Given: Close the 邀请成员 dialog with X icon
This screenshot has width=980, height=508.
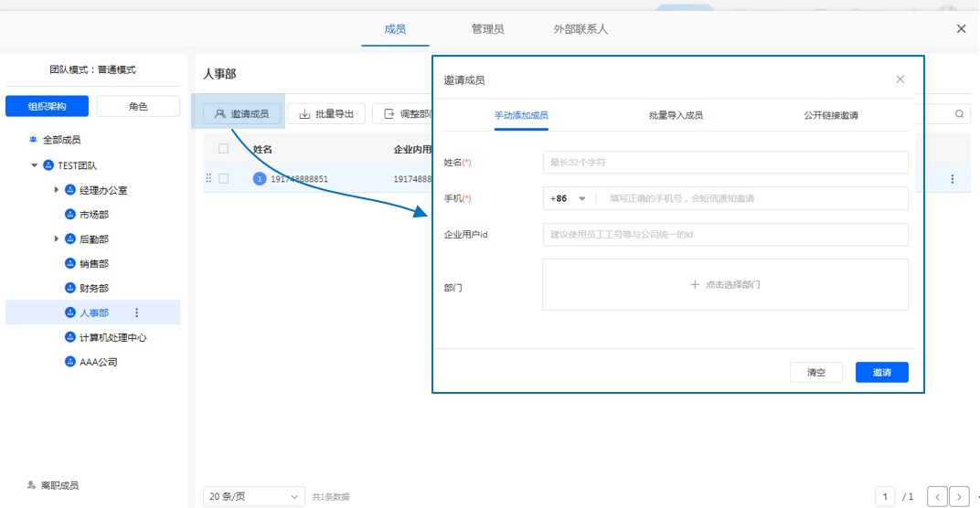Looking at the screenshot, I should click(x=900, y=79).
